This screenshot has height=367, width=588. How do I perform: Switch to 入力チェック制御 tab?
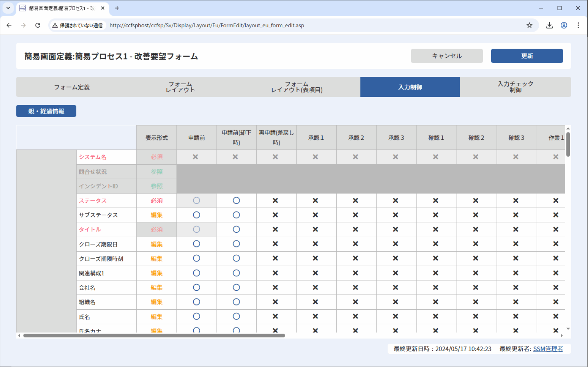[x=515, y=87]
